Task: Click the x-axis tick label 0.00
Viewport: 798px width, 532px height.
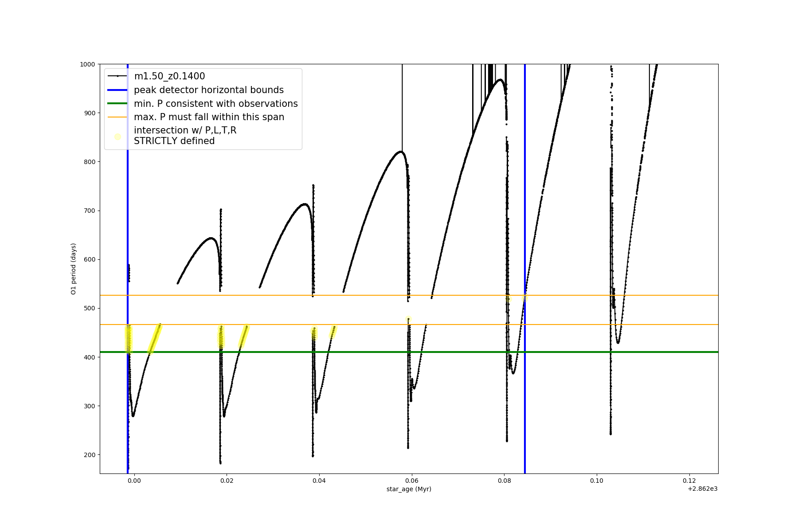Action: (134, 481)
